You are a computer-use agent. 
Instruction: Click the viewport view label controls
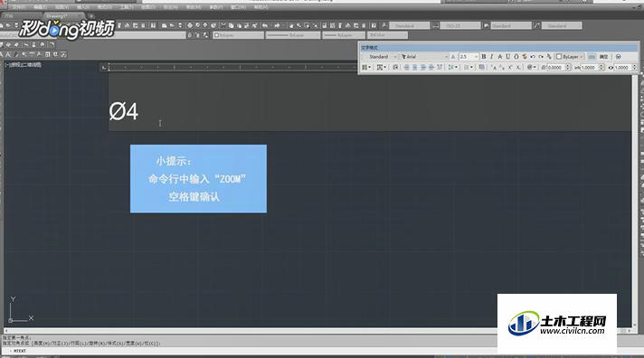tap(23, 64)
